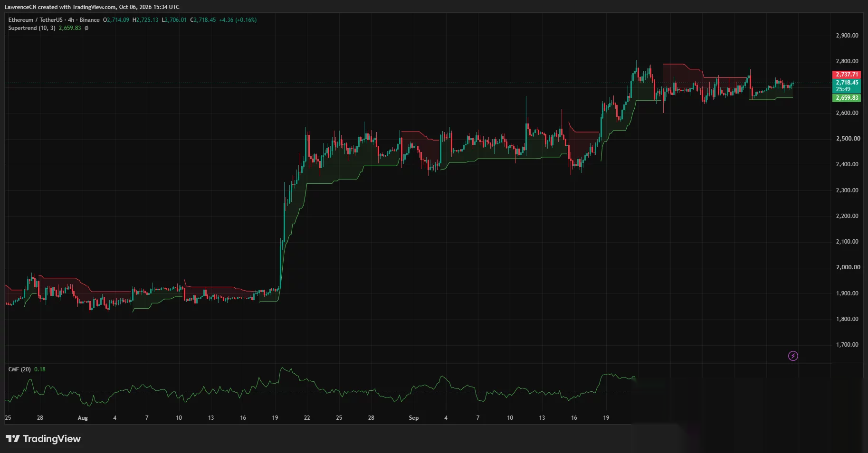The image size is (868, 453).
Task: Click the red 2,737.71 price axis tag
Action: [847, 75]
